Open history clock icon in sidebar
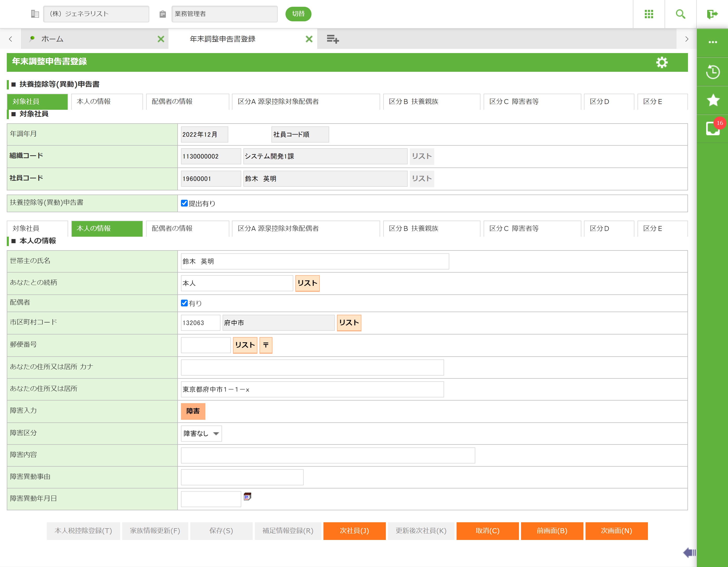This screenshot has width=728, height=567. coord(712,72)
